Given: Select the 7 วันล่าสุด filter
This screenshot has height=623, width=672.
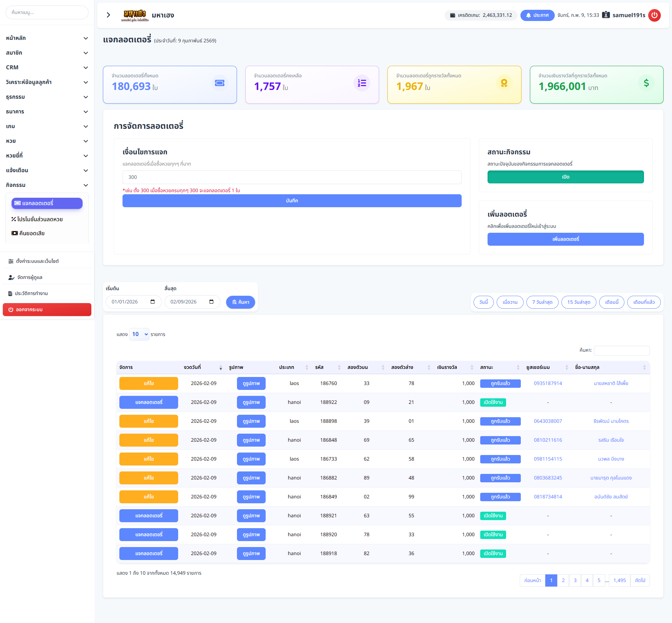Looking at the screenshot, I should (542, 302).
